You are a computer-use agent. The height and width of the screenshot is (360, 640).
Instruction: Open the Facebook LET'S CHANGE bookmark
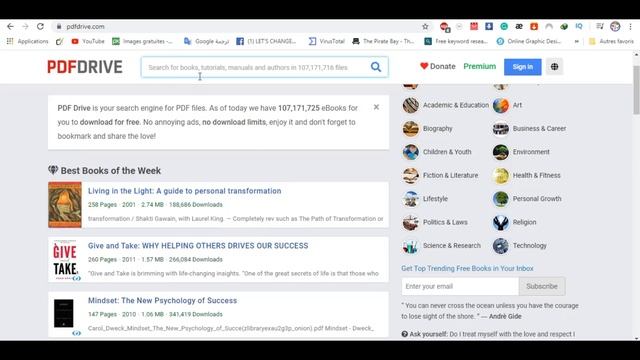pyautogui.click(x=266, y=41)
